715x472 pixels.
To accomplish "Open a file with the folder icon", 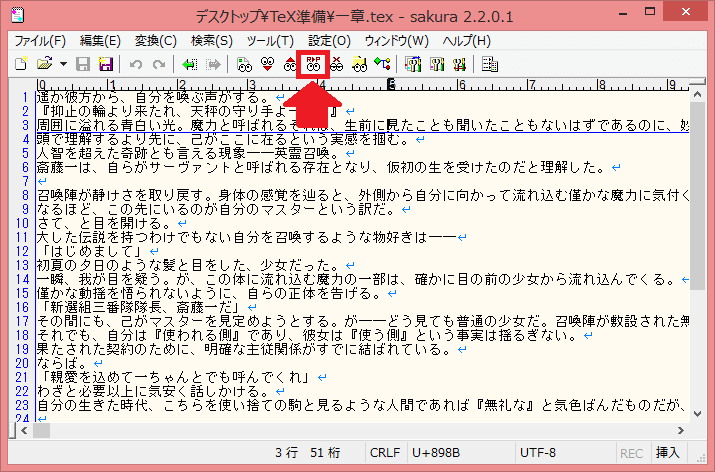I will click(x=44, y=64).
